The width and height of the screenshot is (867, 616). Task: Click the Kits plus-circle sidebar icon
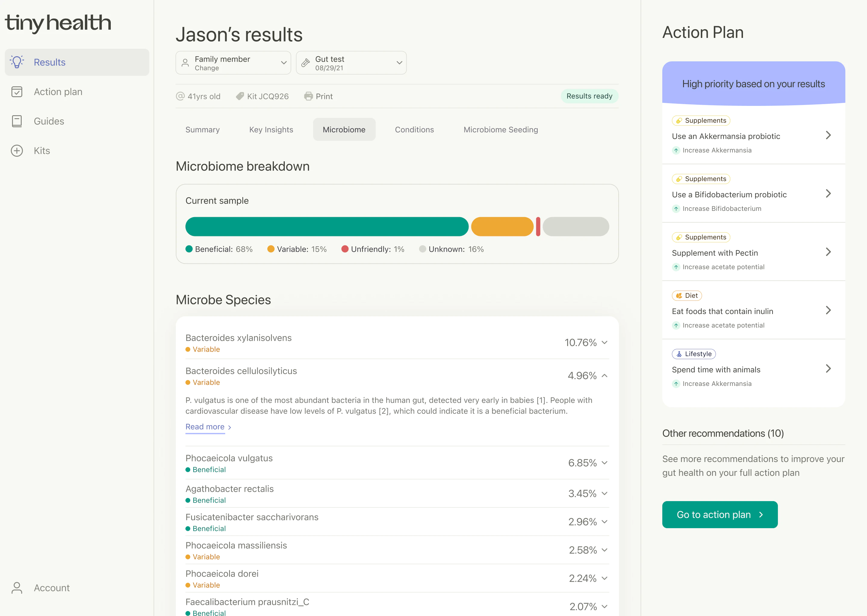tap(17, 151)
